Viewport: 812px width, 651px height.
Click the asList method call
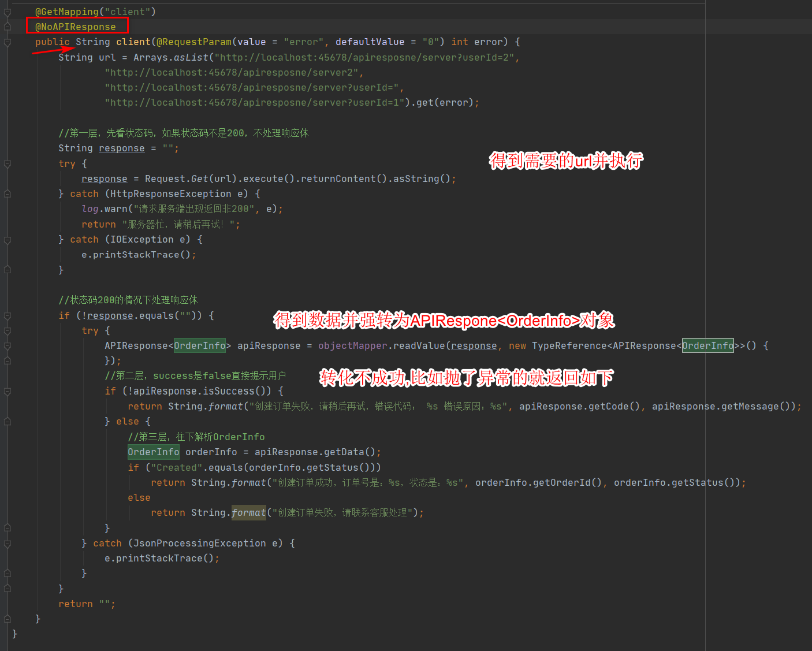point(191,57)
